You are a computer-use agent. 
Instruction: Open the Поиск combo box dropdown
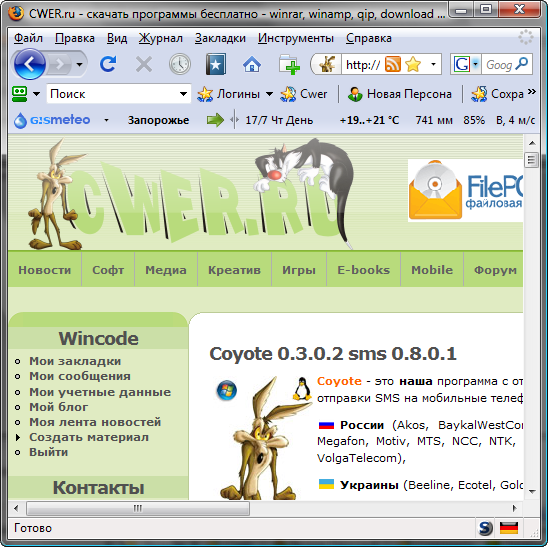(x=183, y=94)
